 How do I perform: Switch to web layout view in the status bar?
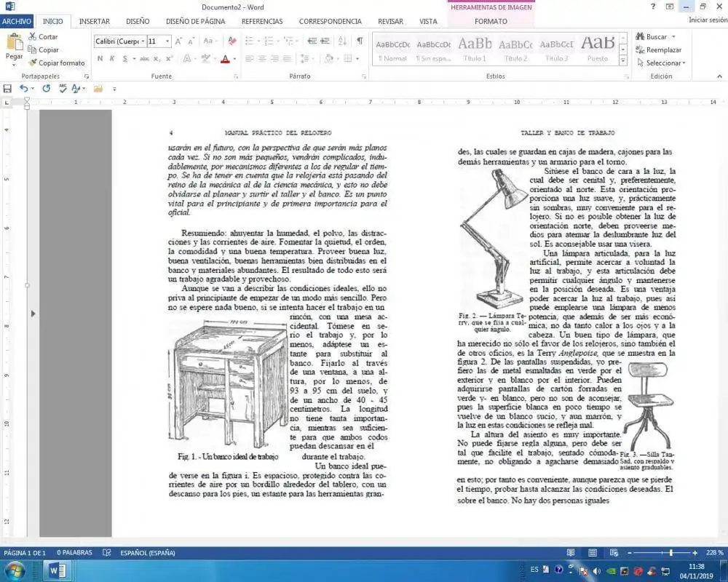612,553
